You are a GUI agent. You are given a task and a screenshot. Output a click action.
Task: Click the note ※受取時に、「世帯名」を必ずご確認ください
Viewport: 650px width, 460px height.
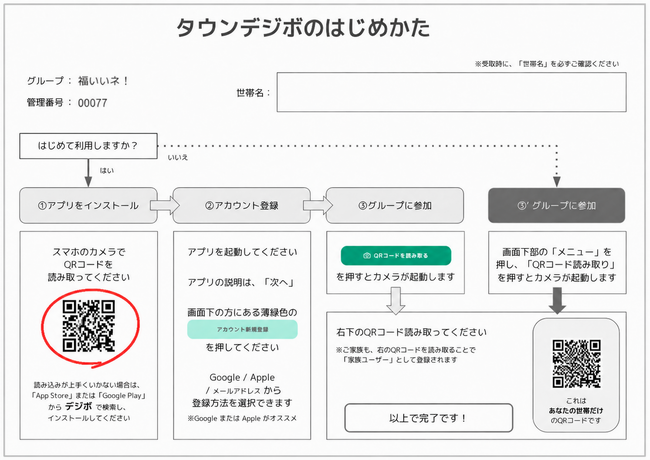(x=547, y=64)
